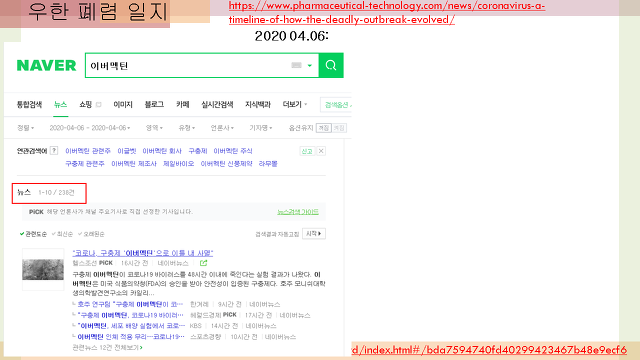640x360 pixels.
Task: Click related keyword 구충제 관련주
Action: tap(85, 164)
